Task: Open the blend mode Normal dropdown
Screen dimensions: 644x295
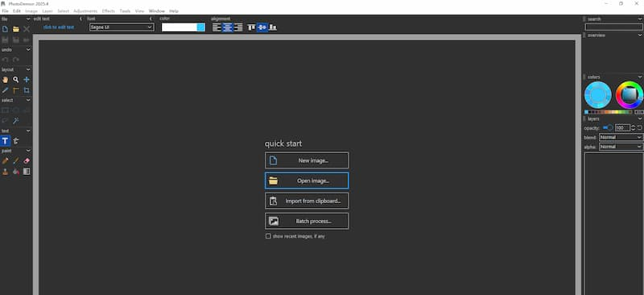Action: coord(621,137)
